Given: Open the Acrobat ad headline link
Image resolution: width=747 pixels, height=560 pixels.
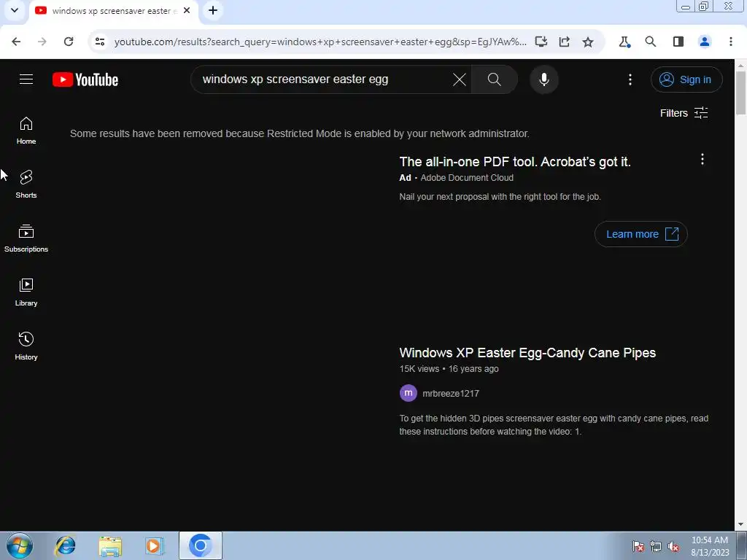Looking at the screenshot, I should click(x=515, y=162).
